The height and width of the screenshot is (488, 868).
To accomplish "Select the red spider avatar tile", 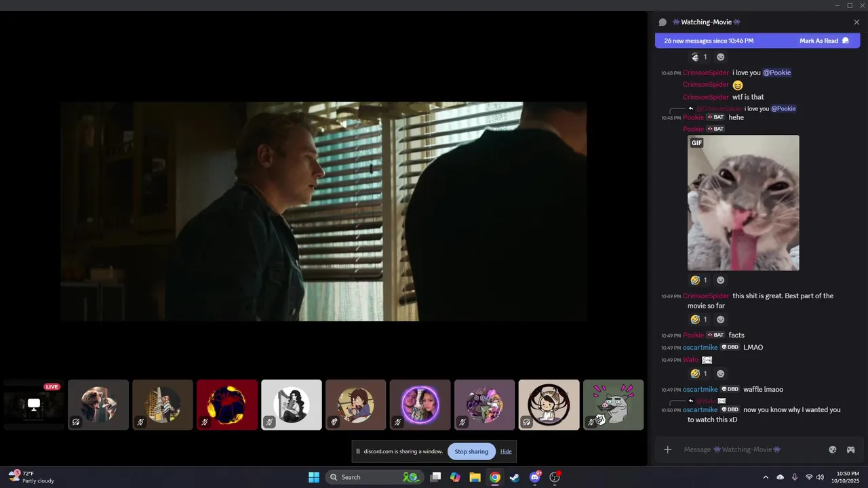I will click(227, 405).
